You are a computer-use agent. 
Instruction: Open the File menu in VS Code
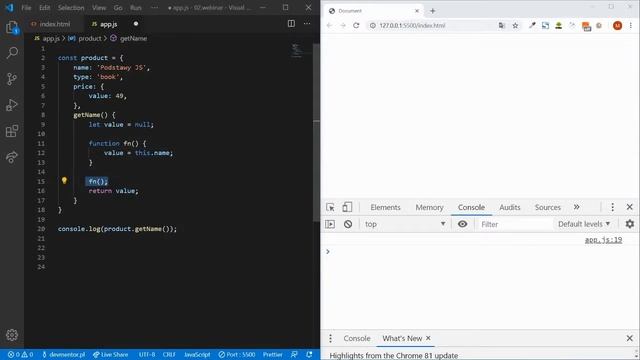(x=26, y=8)
